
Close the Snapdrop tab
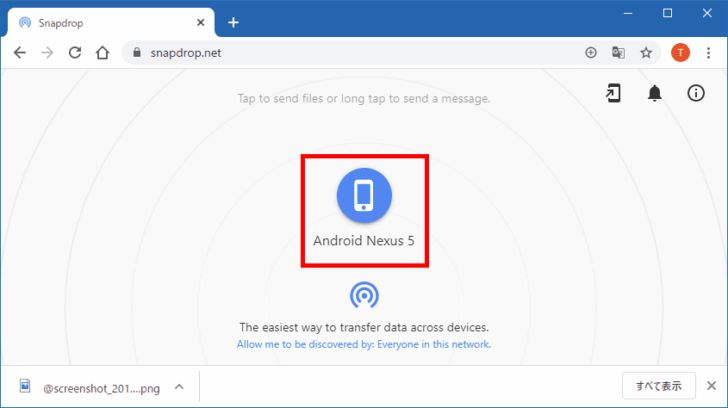click(201, 22)
